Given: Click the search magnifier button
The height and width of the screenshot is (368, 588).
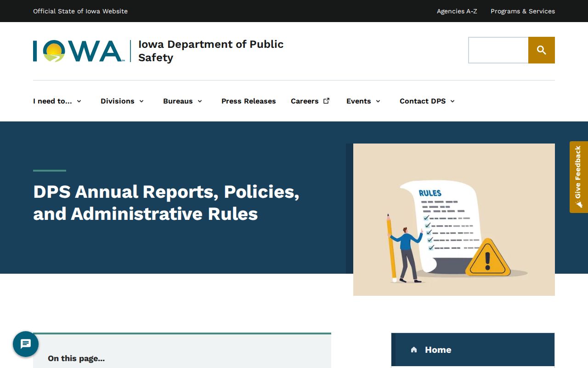Looking at the screenshot, I should point(542,50).
